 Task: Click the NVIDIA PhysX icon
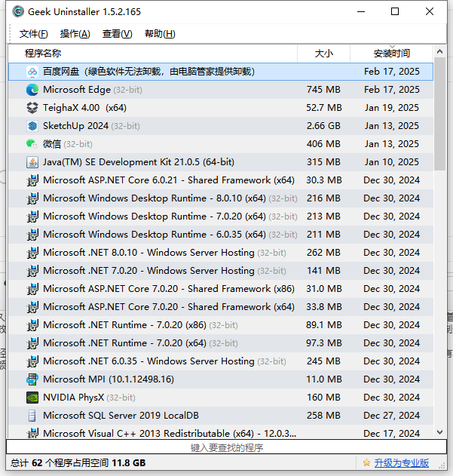(x=32, y=398)
